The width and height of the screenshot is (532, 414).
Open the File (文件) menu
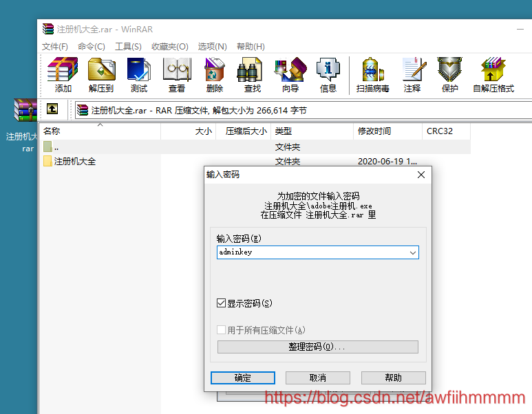[x=55, y=47]
